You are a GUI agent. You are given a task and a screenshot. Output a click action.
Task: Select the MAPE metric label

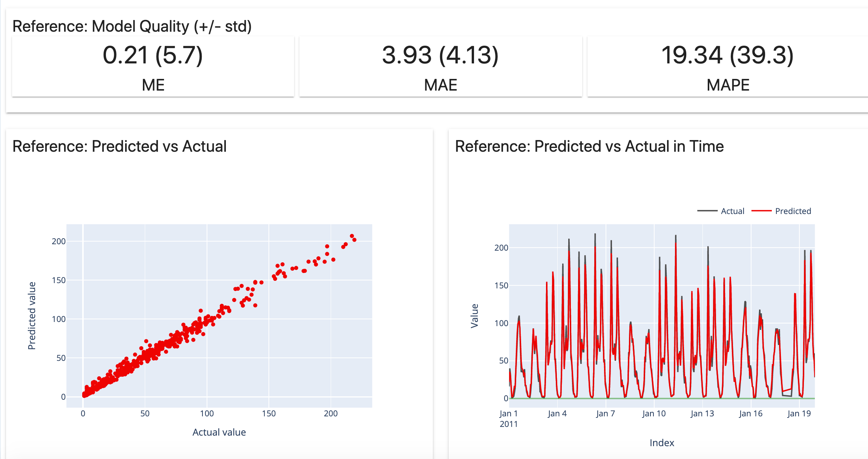728,85
